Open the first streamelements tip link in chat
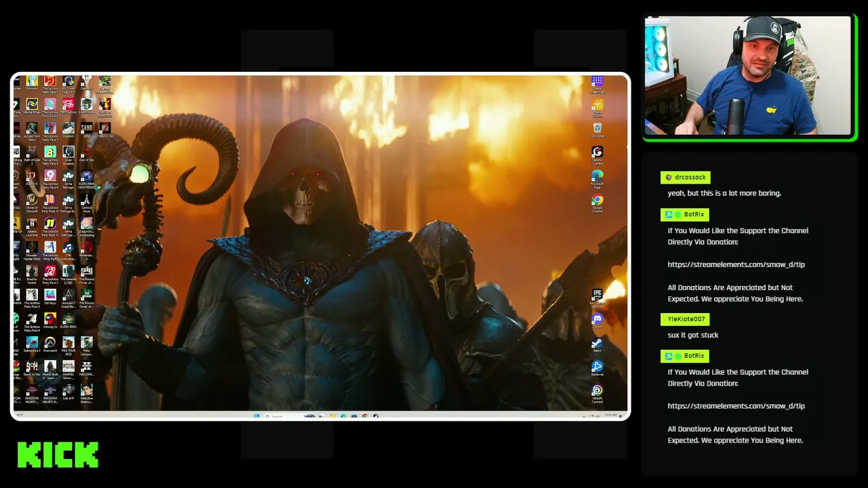Image resolution: width=868 pixels, height=488 pixels. (736, 264)
